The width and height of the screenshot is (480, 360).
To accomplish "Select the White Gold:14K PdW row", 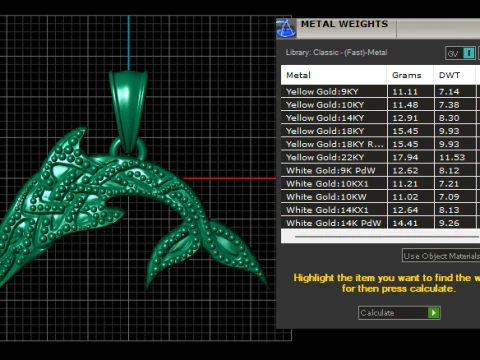I will pos(380,223).
